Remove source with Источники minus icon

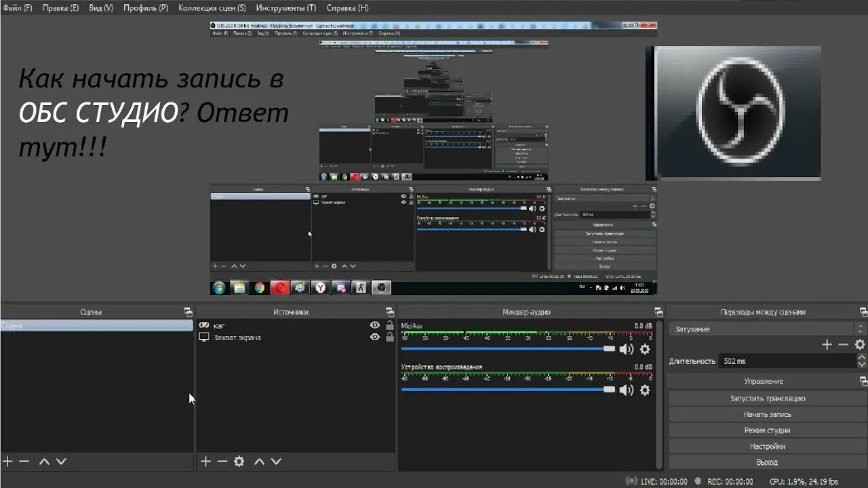pos(222,462)
